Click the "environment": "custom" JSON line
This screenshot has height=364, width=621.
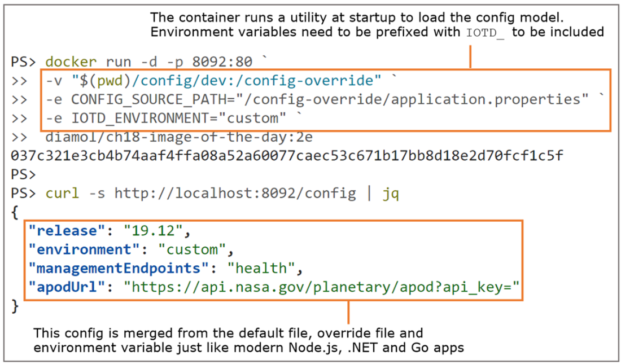point(131,249)
